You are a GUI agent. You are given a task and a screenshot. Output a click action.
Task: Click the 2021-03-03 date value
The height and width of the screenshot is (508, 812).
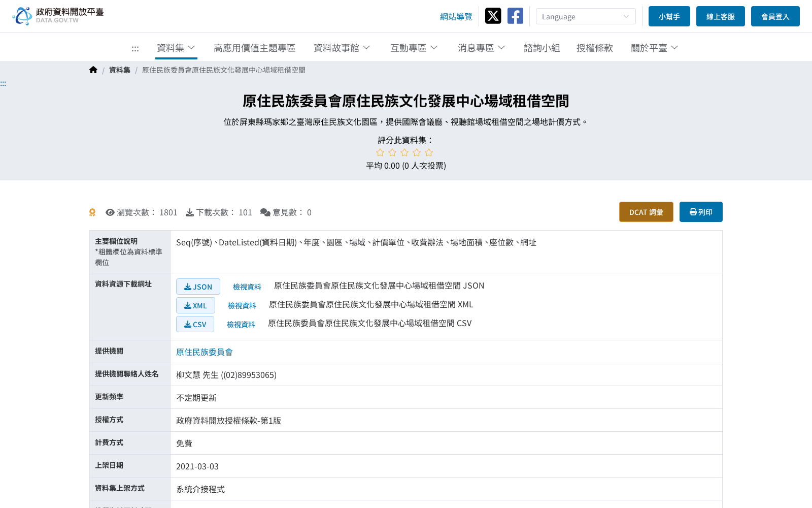click(197, 466)
